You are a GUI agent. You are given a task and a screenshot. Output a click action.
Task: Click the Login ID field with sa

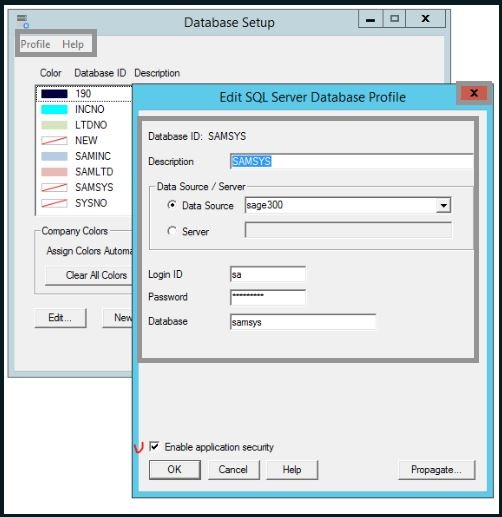pos(268,275)
